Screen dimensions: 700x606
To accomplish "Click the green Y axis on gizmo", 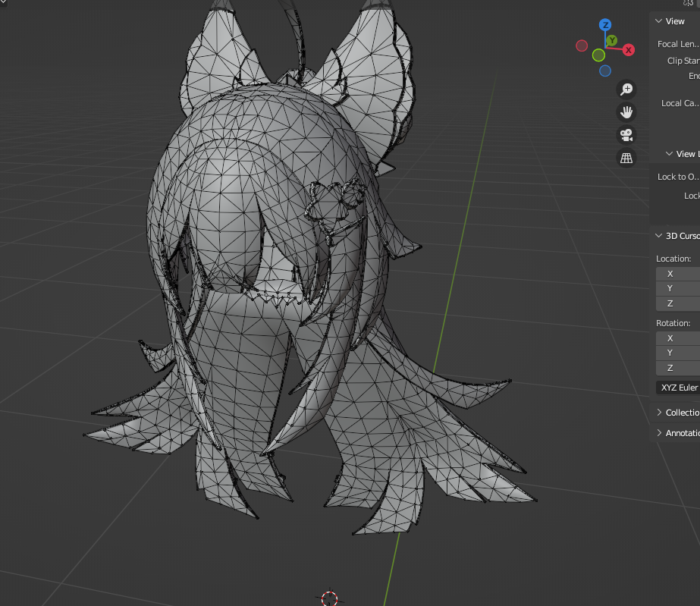I will click(612, 41).
